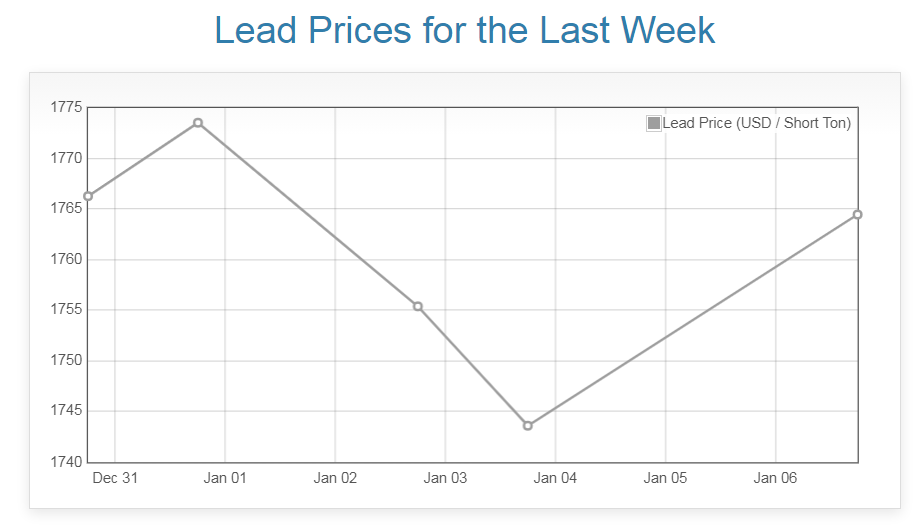Select the Jan 06 date label

click(x=775, y=478)
